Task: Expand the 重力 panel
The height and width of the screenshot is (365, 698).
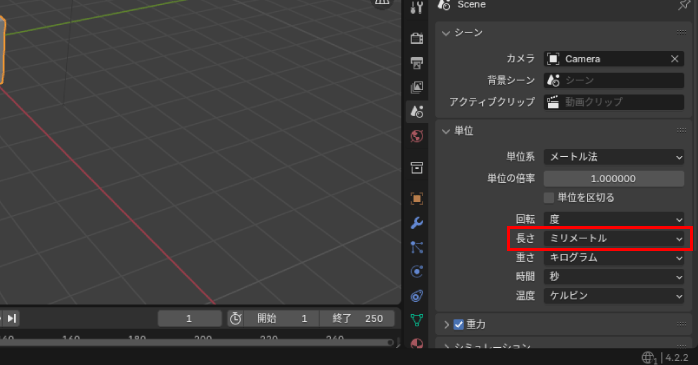Action: [x=446, y=324]
